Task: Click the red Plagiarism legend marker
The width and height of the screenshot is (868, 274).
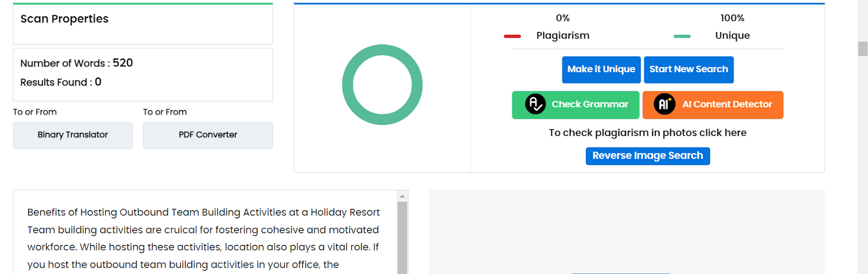Action: pyautogui.click(x=512, y=36)
